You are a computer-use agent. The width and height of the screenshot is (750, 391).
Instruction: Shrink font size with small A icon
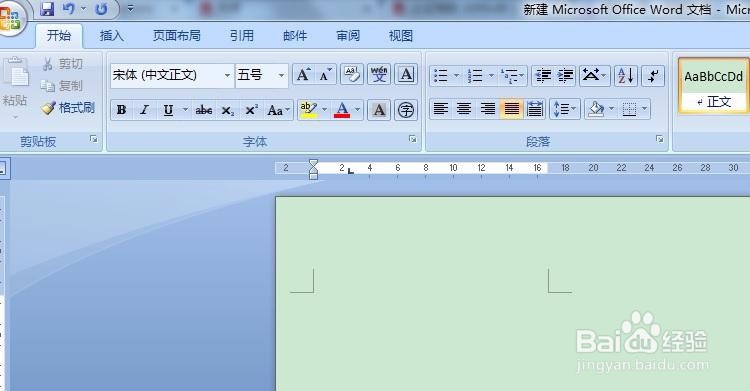[325, 75]
